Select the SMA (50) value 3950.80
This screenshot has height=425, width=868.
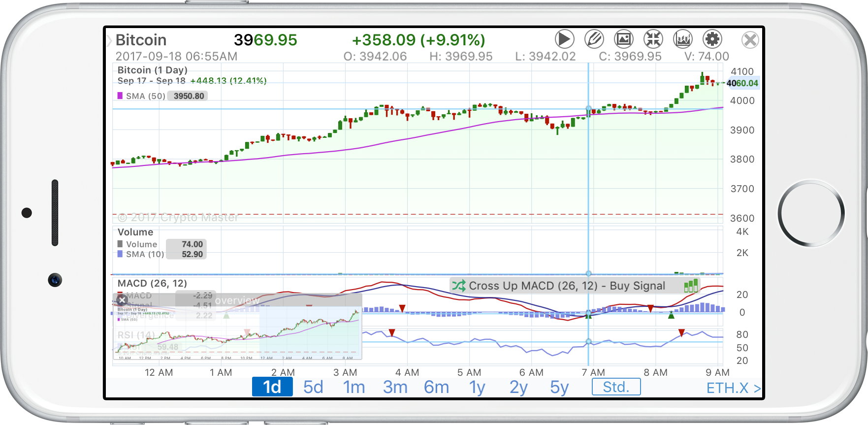(x=188, y=96)
